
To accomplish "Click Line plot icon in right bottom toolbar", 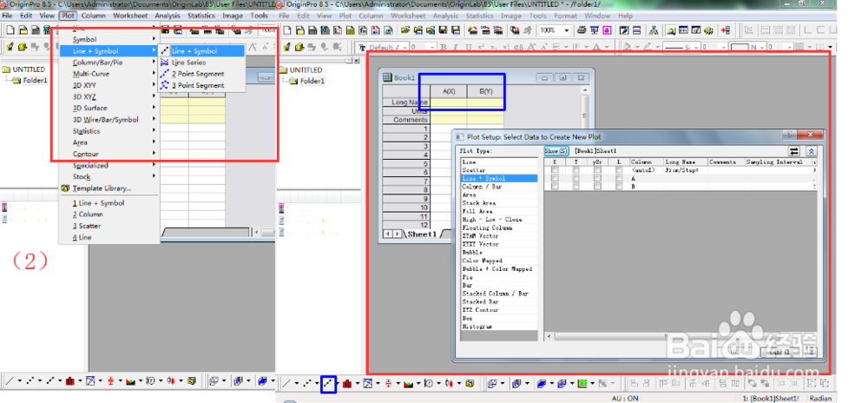I will click(286, 382).
